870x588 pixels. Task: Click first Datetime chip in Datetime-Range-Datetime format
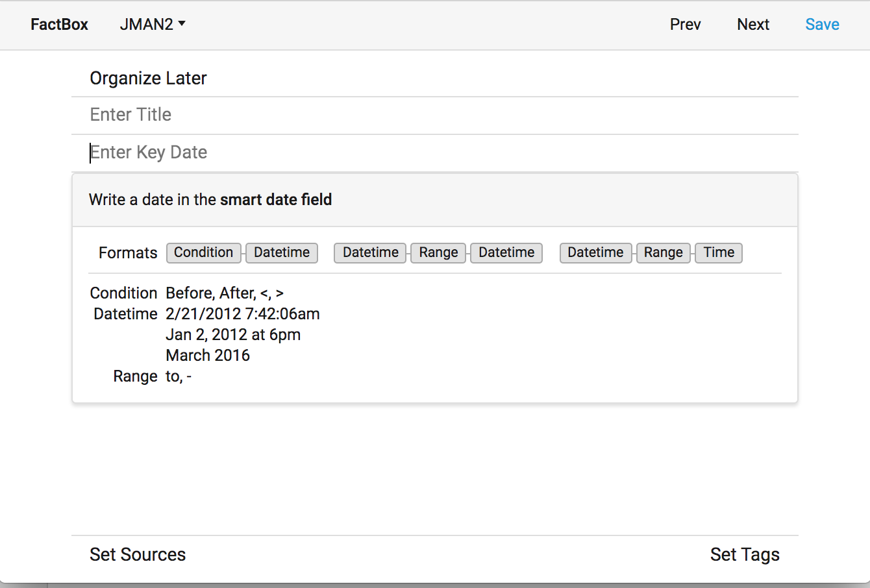(x=370, y=252)
